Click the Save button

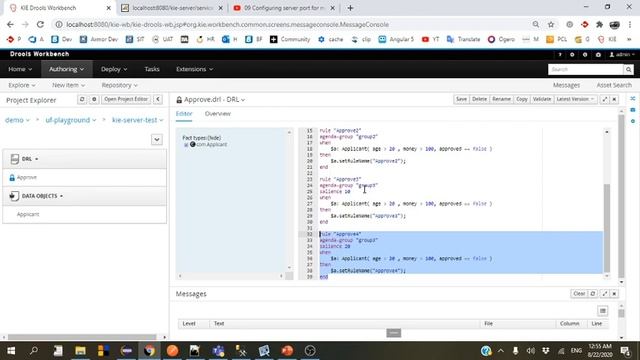coord(461,99)
